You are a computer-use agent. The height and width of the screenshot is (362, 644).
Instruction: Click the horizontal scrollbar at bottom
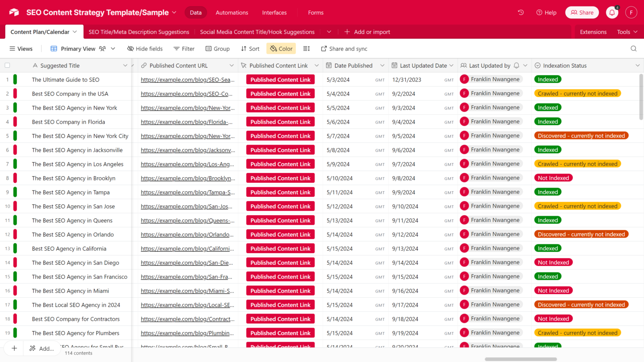click(520, 359)
